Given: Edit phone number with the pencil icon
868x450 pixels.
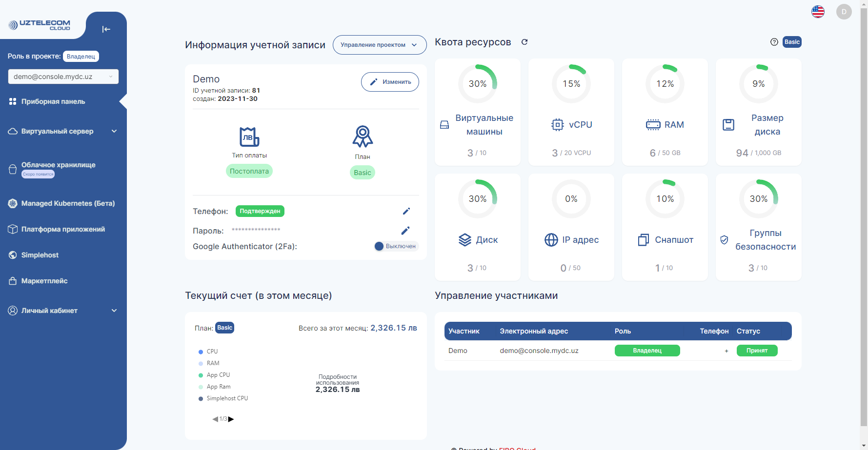Looking at the screenshot, I should (x=406, y=211).
